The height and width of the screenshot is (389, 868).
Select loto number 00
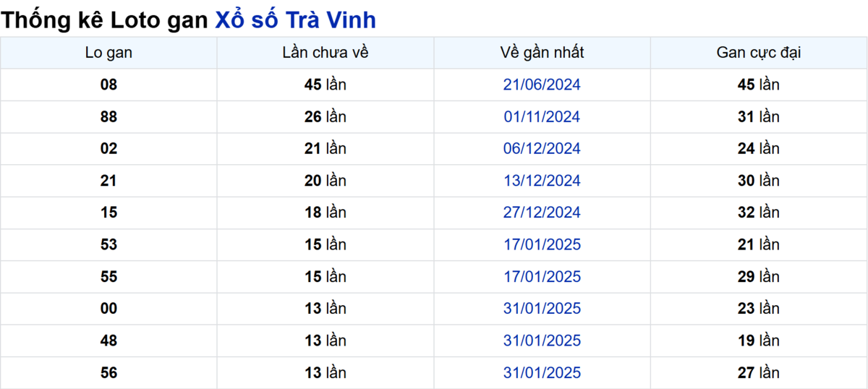(x=109, y=309)
